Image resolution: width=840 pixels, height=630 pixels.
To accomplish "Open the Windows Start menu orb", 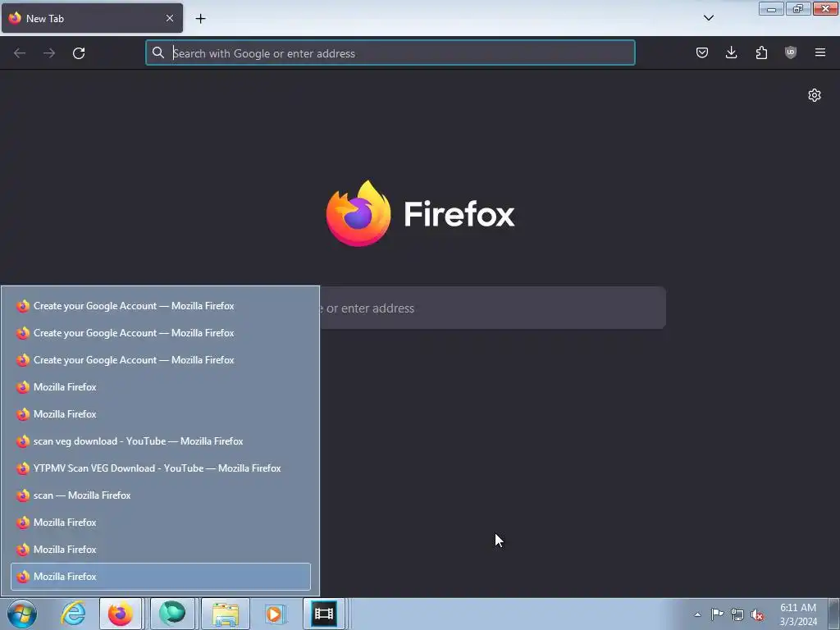I will click(22, 614).
